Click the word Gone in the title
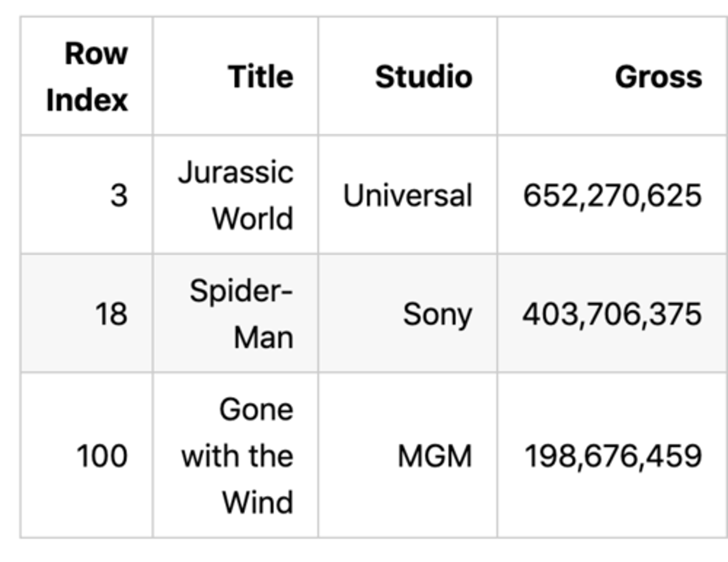This screenshot has height=562, width=728. coord(256,409)
